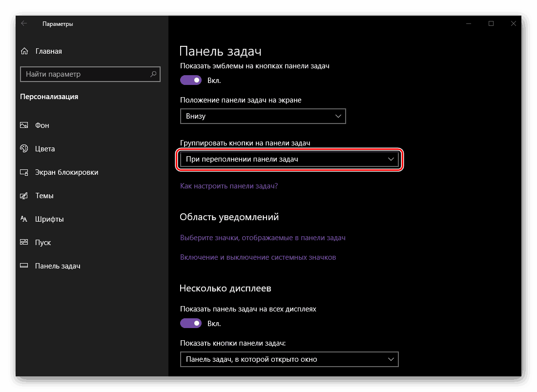Click the lock screen icon beside Экран блокировки
Viewport: 537px width, 392px height.
pyautogui.click(x=24, y=172)
